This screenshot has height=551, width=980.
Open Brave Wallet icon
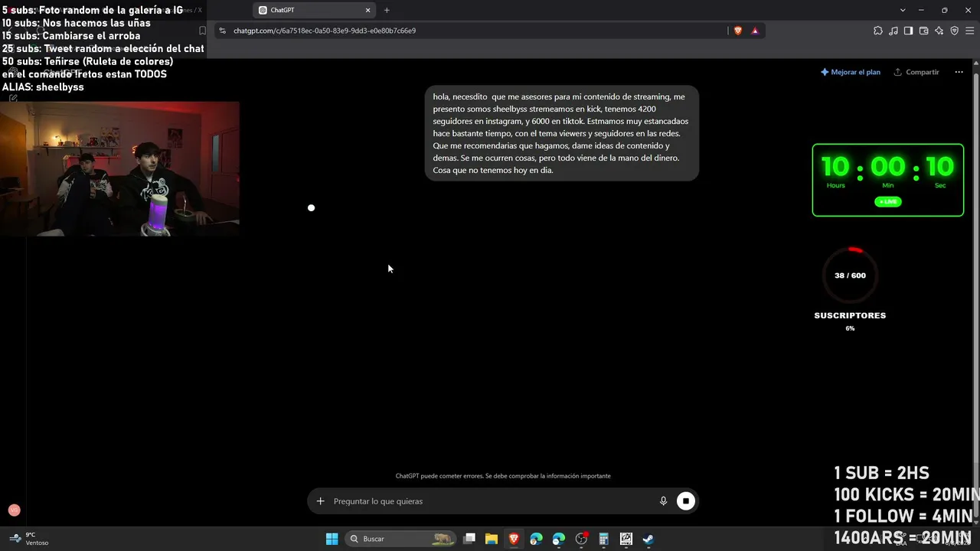point(923,31)
